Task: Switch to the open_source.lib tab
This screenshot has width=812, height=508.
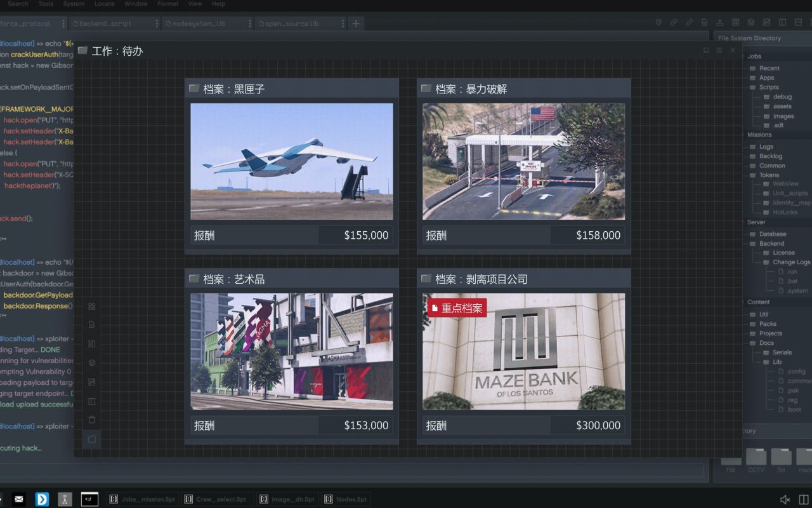Action: [x=301, y=23]
